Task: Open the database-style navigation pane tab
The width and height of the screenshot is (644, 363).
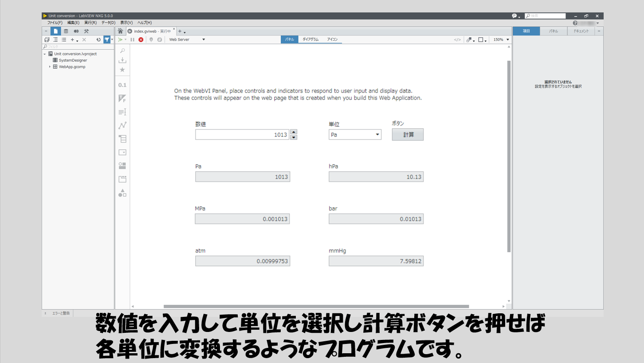Action: [66, 31]
